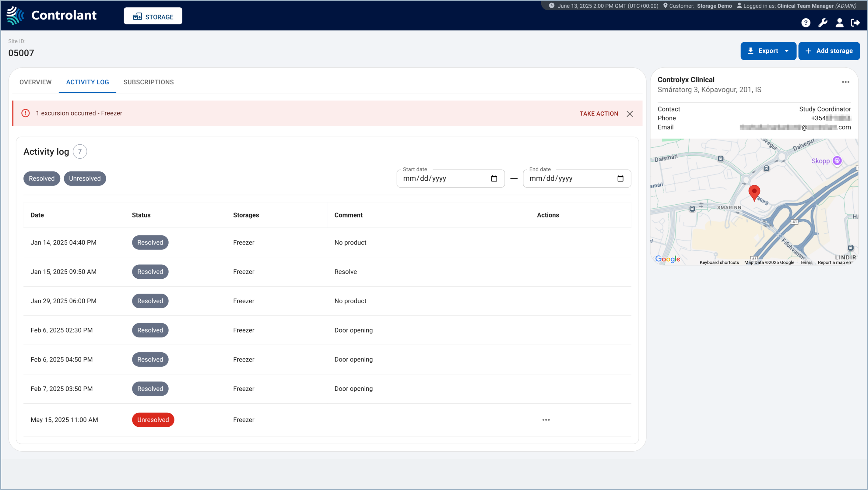Click Resolved badge for Feb 7, 2025 row
Viewport: 868px width, 490px height.
[150, 389]
